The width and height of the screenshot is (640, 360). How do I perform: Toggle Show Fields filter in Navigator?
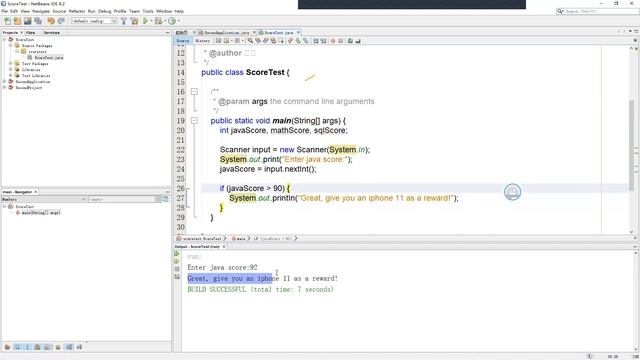(x=17, y=347)
